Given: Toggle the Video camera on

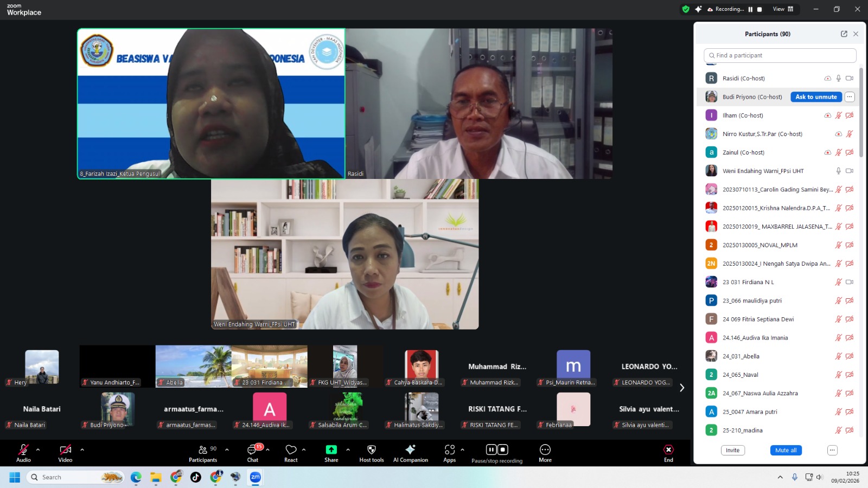Looking at the screenshot, I should pos(65,450).
